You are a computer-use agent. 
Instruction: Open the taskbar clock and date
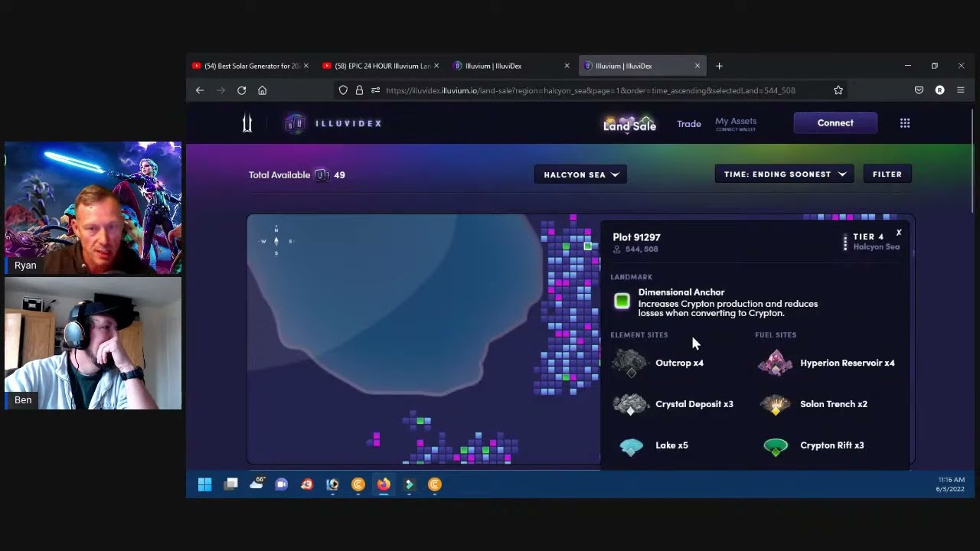coord(949,484)
